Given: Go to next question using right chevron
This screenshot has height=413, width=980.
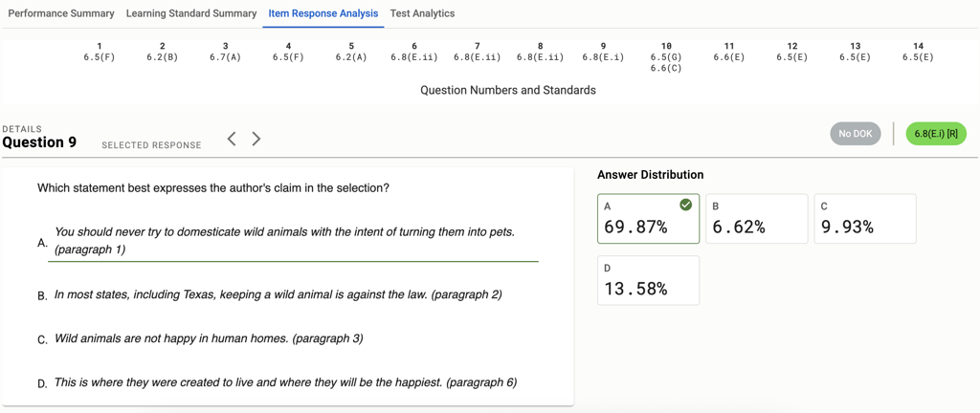Looking at the screenshot, I should point(256,139).
